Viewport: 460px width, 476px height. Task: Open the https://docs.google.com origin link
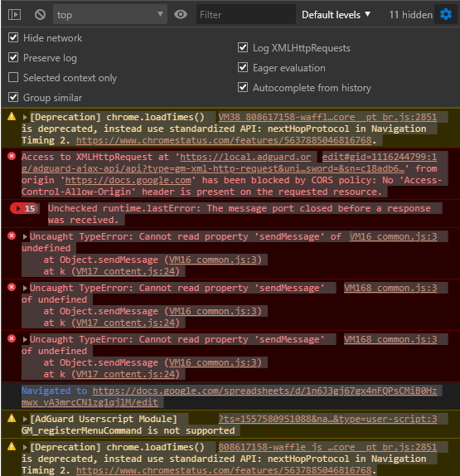(128, 180)
